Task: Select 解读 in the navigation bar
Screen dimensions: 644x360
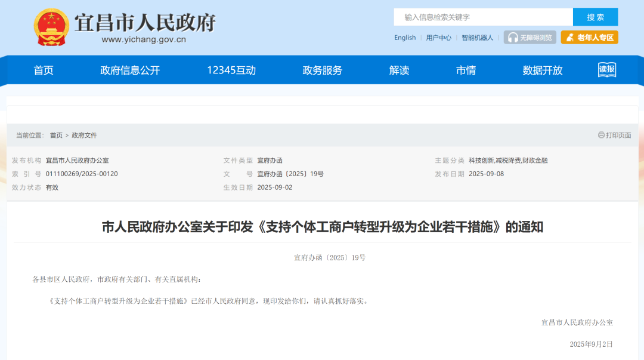Action: [x=399, y=70]
